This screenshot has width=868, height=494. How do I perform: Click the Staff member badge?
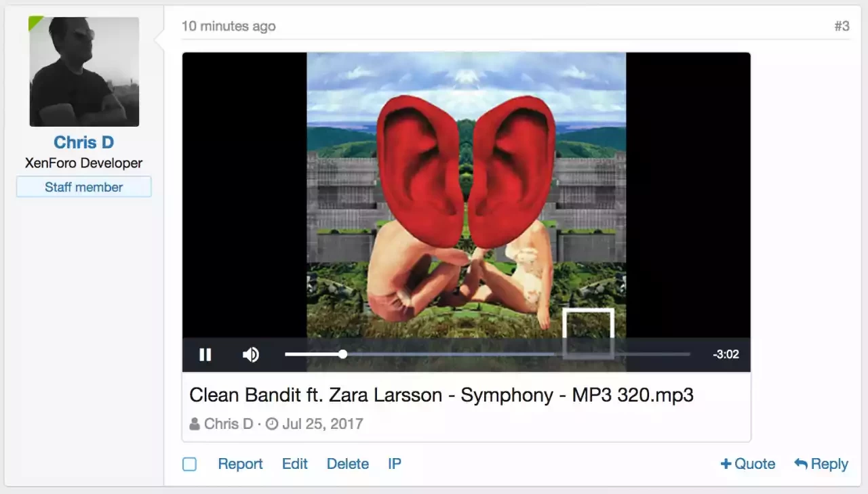(84, 187)
